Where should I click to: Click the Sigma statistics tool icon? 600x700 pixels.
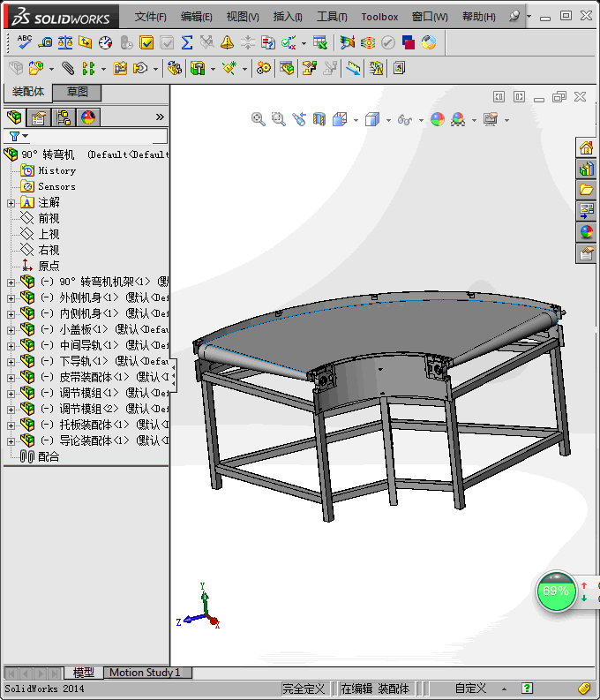187,42
